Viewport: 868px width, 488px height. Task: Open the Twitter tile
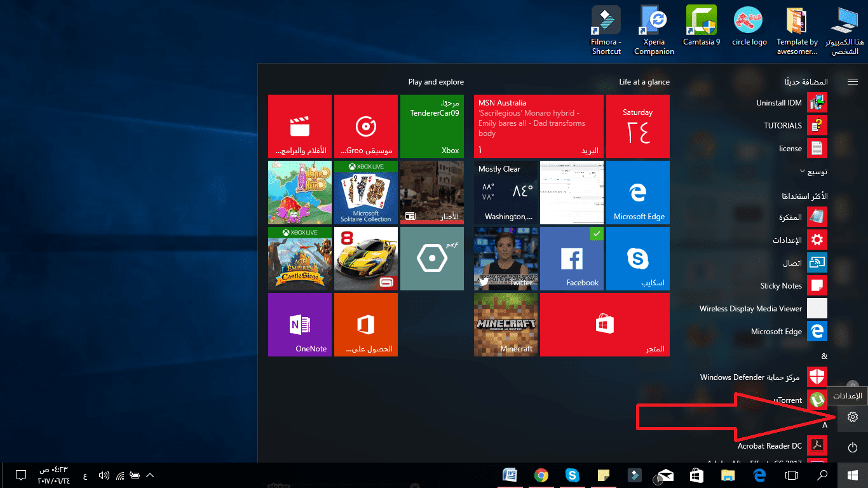[506, 259]
